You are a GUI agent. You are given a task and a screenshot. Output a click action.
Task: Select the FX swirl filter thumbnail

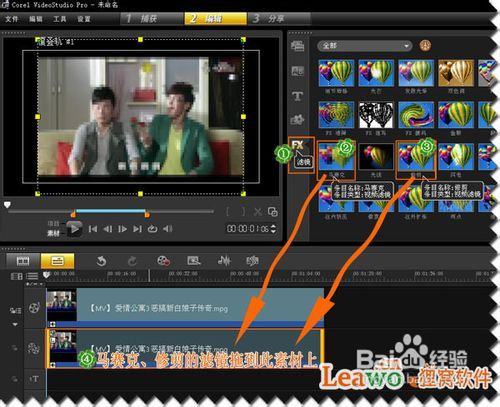[x=416, y=115]
